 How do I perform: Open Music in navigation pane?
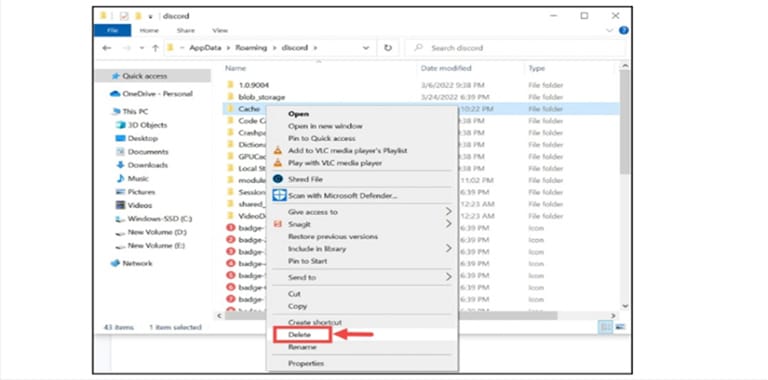click(133, 179)
